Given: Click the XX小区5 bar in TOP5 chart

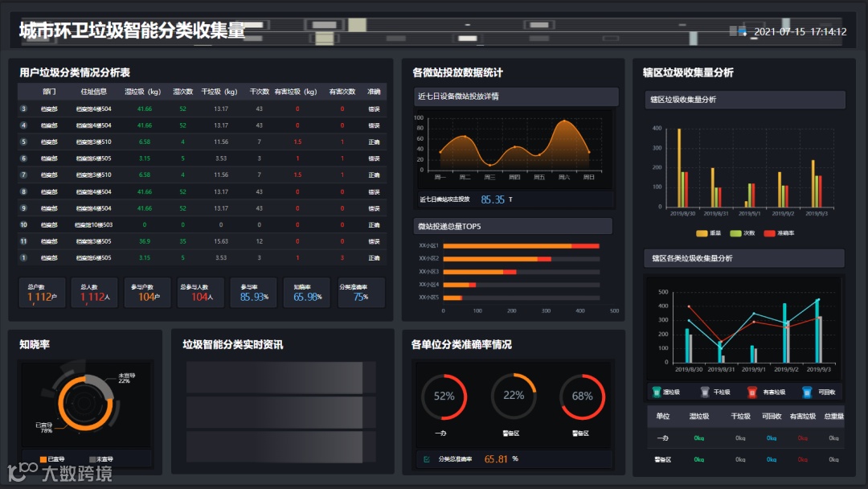Looking at the screenshot, I should [x=452, y=298].
